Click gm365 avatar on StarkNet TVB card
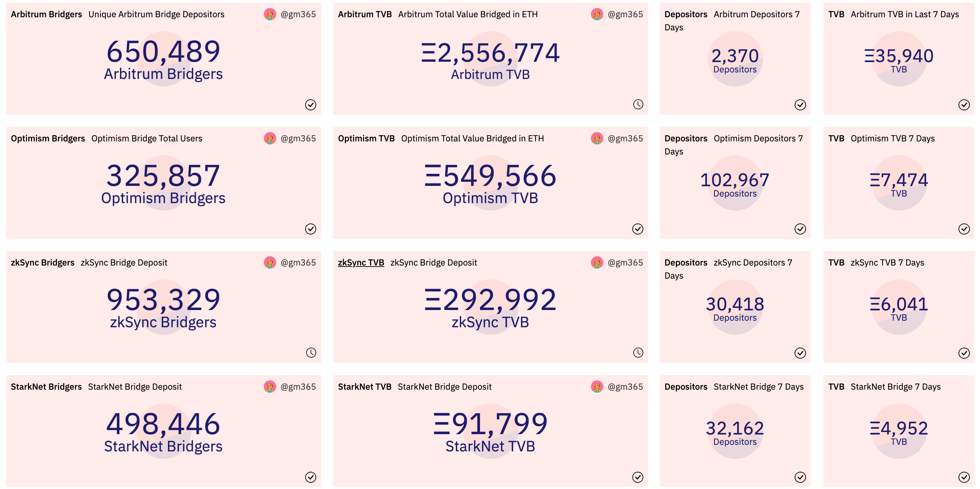 (x=597, y=387)
